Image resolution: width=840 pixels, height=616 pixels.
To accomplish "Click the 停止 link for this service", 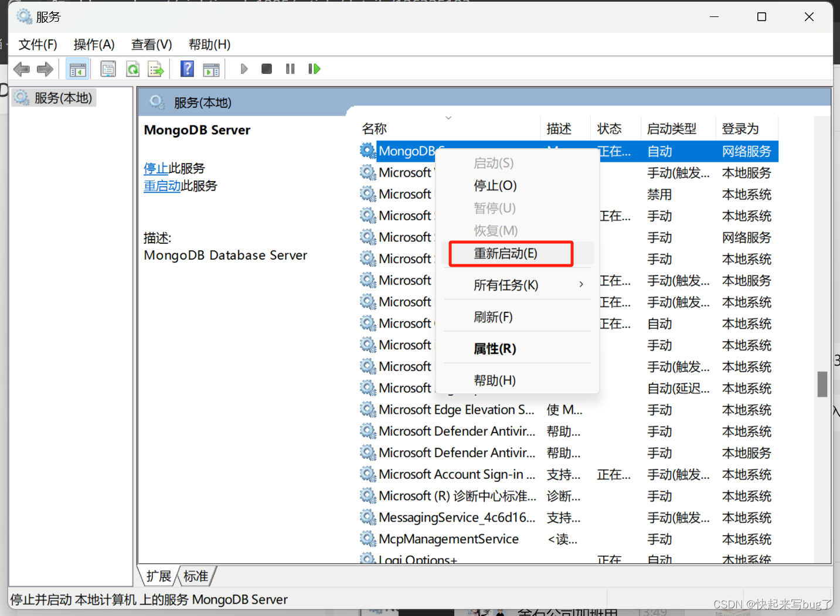I will point(156,169).
